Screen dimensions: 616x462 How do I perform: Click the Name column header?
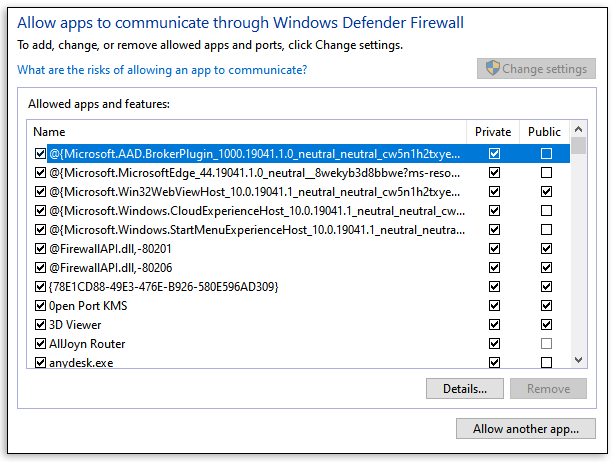[x=248, y=132]
